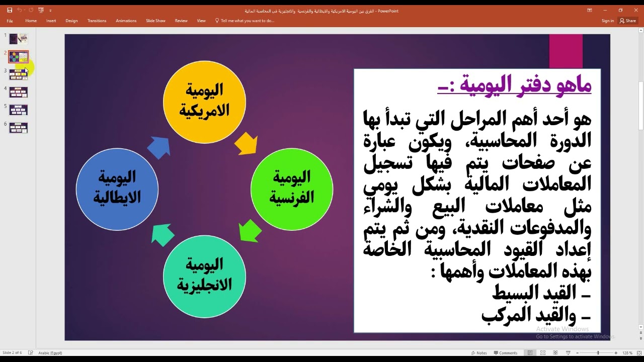Click the previous slide double-arrow button

(640, 334)
